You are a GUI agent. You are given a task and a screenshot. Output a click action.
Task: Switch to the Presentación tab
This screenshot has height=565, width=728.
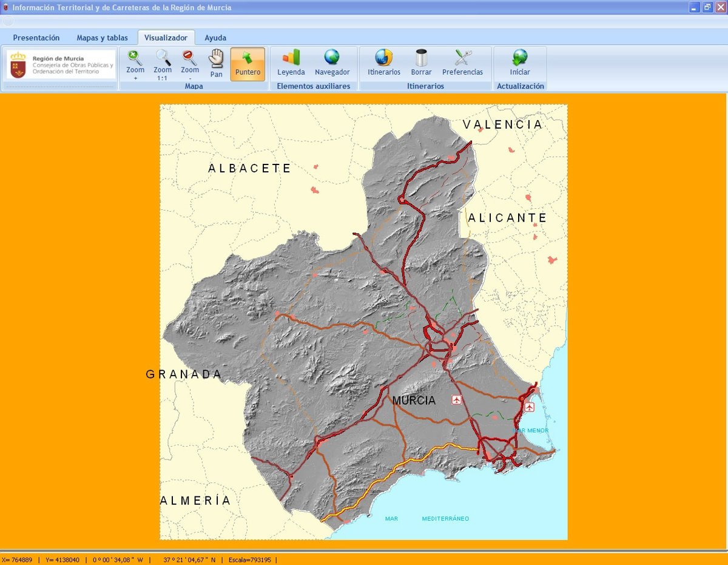(36, 38)
